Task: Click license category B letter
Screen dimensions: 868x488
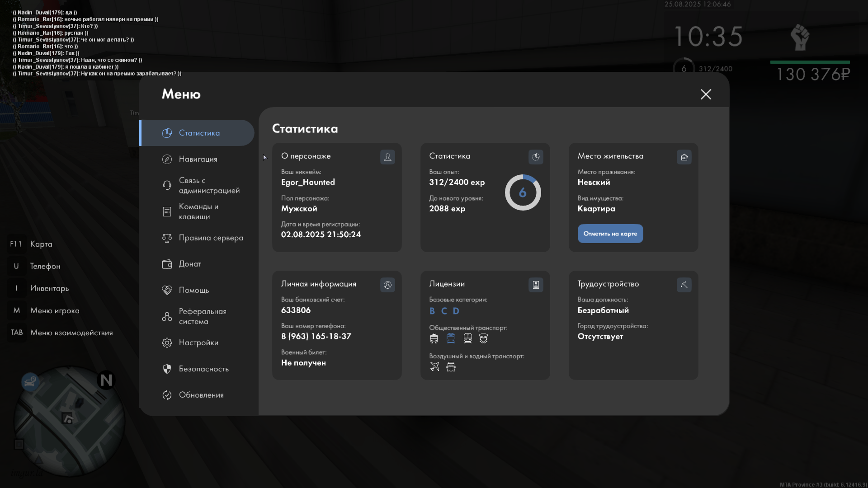Action: click(432, 311)
